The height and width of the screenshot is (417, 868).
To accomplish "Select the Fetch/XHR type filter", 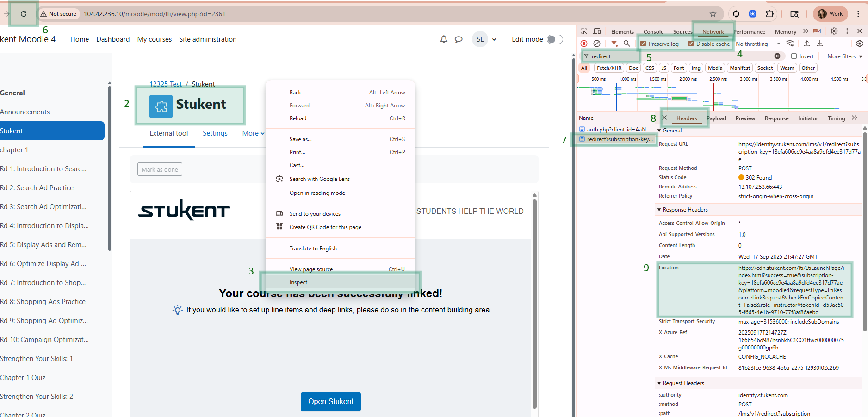I will point(609,68).
